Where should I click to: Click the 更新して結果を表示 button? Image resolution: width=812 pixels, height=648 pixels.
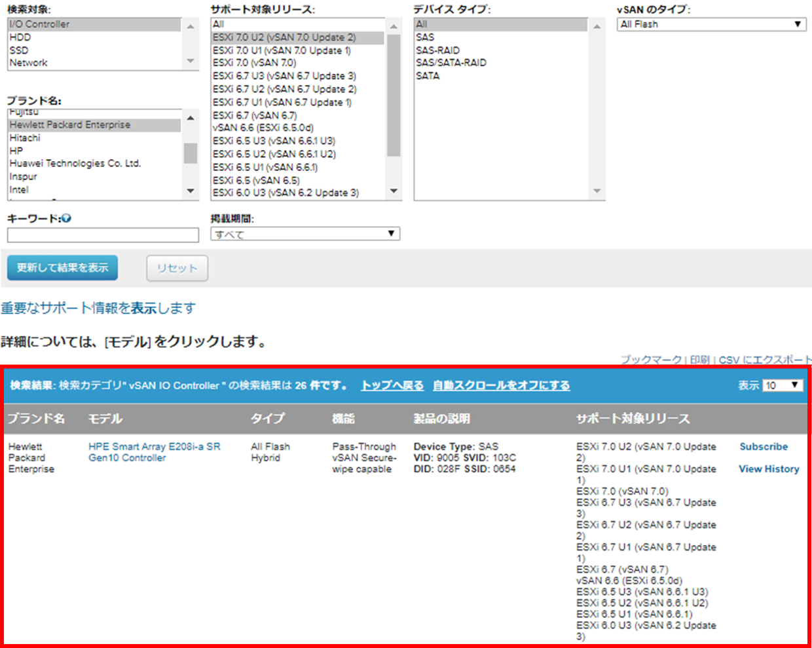click(63, 267)
